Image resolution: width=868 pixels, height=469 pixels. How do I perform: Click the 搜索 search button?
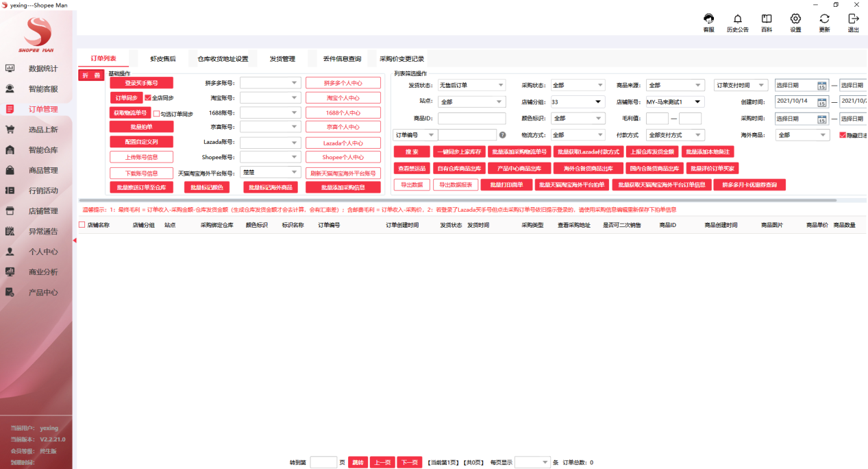pyautogui.click(x=411, y=151)
